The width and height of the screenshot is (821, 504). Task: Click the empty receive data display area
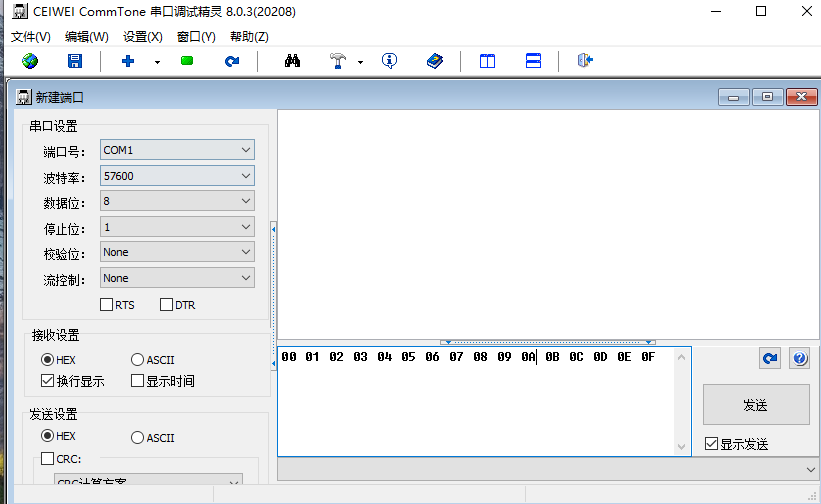pyautogui.click(x=548, y=225)
